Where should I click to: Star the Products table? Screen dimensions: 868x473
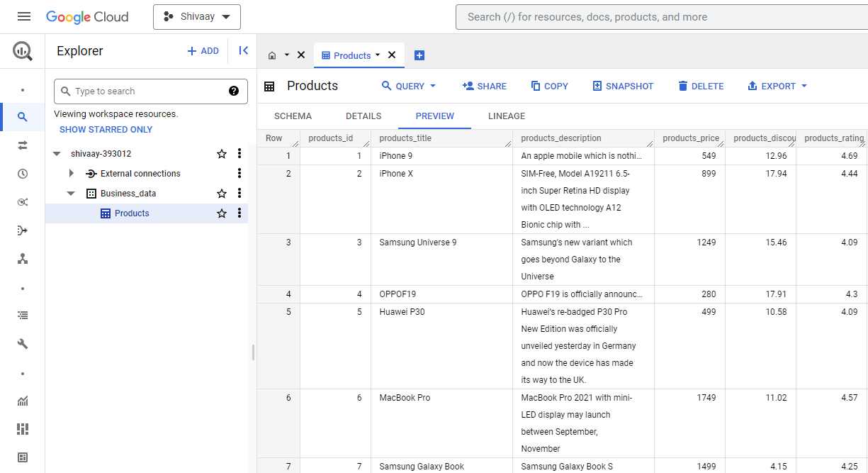pos(221,213)
